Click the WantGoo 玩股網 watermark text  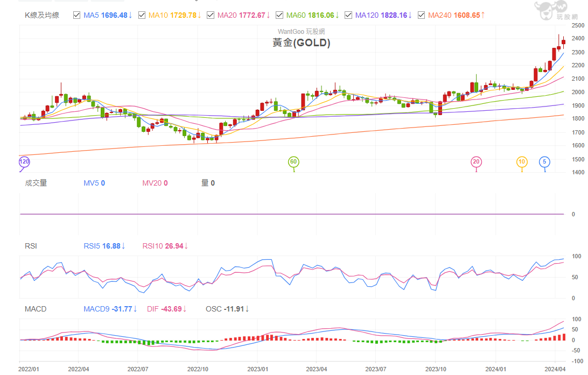pos(301,32)
